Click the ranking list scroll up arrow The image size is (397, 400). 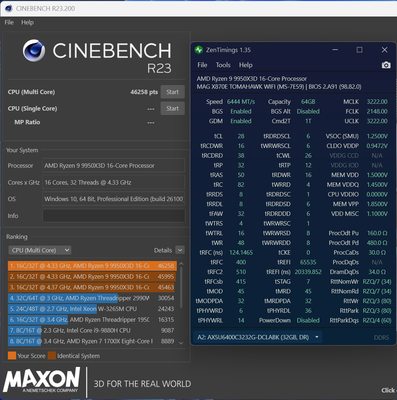click(x=181, y=264)
